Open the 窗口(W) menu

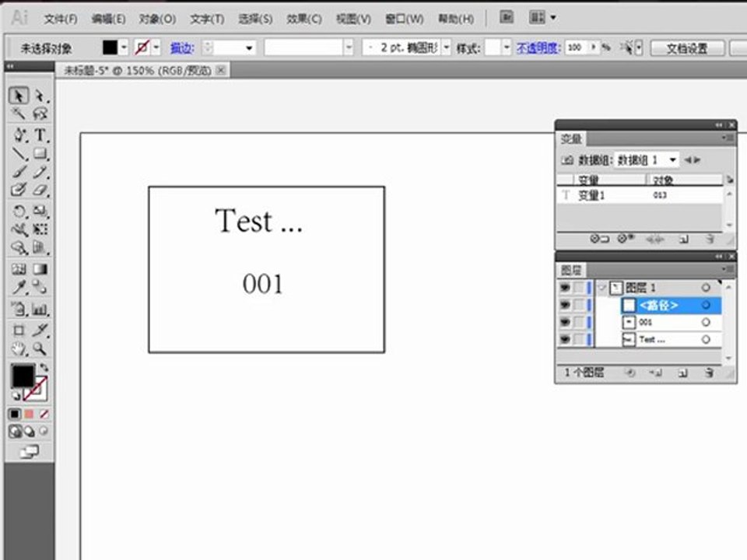pyautogui.click(x=404, y=19)
